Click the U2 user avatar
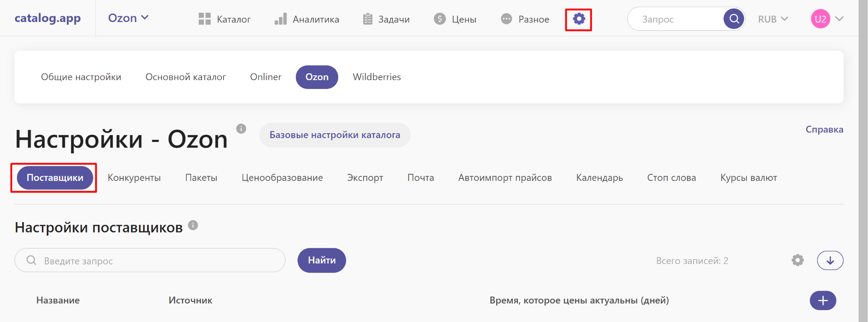 pos(820,19)
